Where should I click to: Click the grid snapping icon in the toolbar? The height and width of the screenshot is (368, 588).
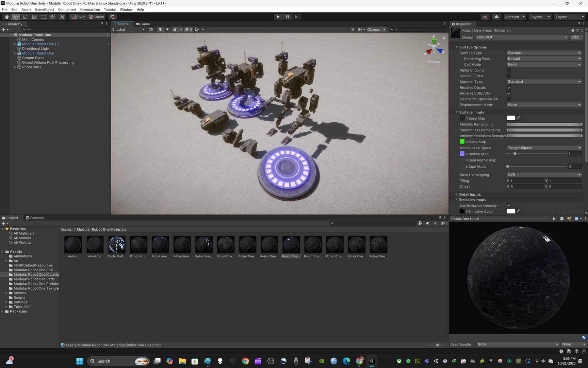[x=112, y=17]
